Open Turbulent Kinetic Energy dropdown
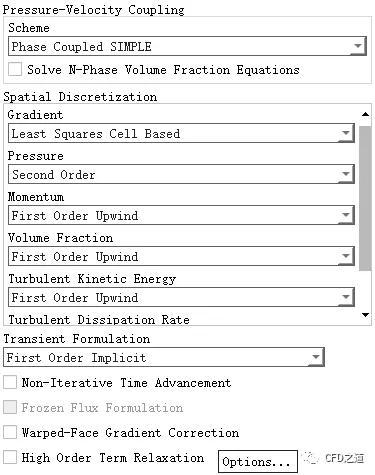This screenshot has height=475, width=375. click(181, 297)
